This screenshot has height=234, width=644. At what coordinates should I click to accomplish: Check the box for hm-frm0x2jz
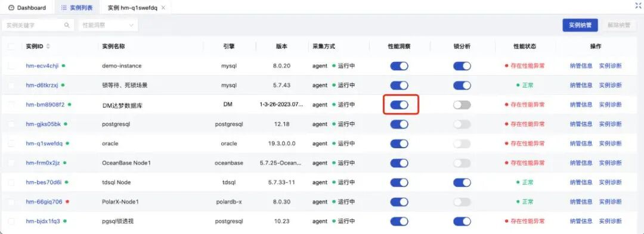coord(11,163)
